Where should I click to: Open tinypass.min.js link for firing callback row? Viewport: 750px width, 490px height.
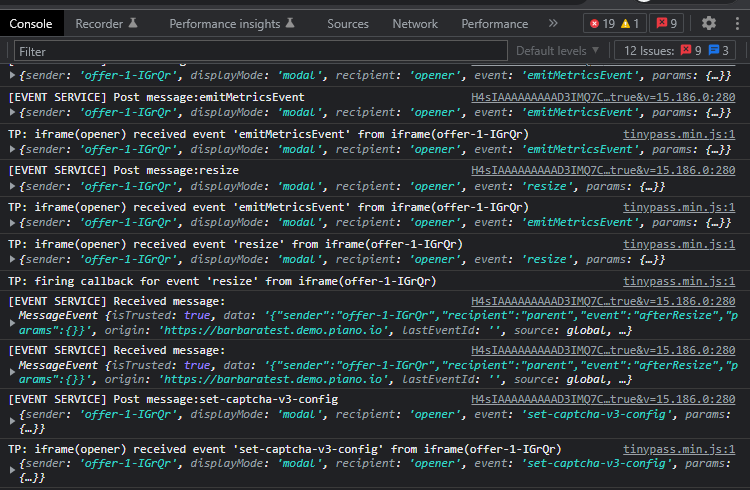pyautogui.click(x=679, y=281)
